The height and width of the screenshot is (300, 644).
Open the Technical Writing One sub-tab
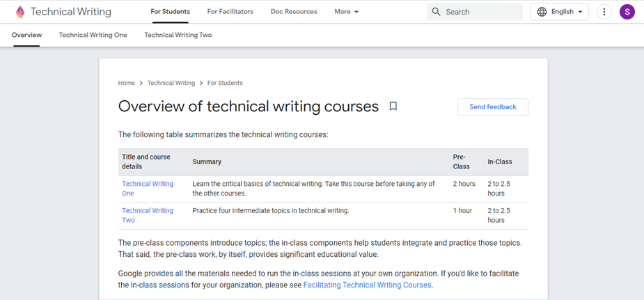point(93,35)
